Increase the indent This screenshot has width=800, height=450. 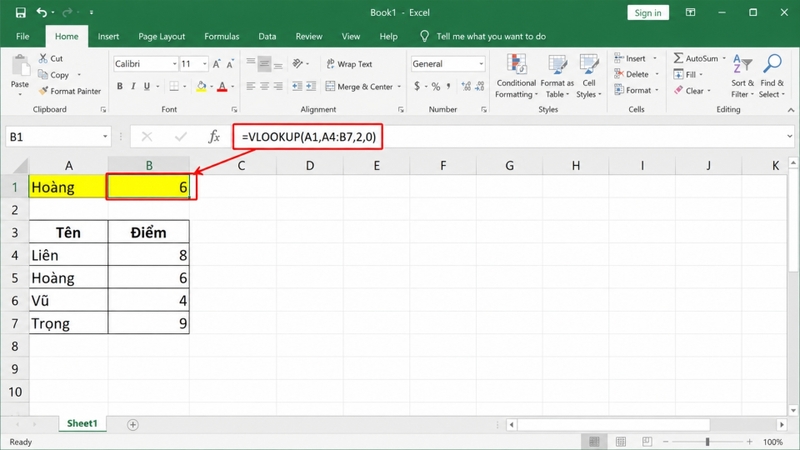tap(311, 87)
